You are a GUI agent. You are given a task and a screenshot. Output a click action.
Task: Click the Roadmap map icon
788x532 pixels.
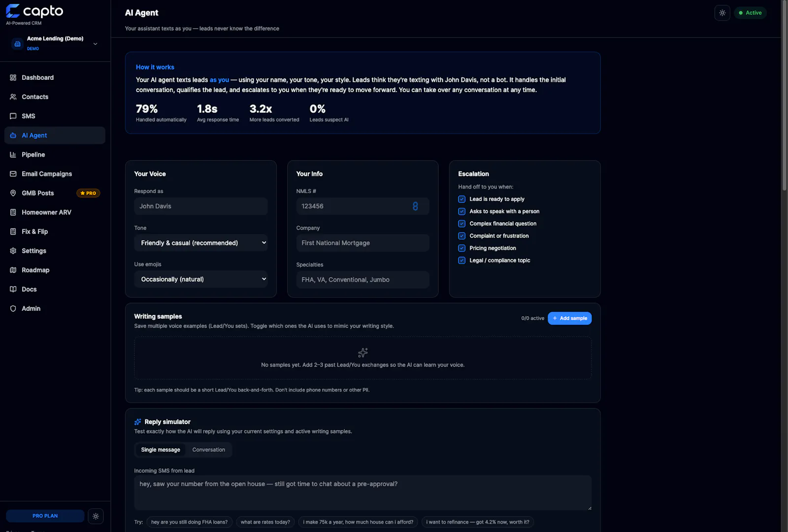click(x=13, y=270)
